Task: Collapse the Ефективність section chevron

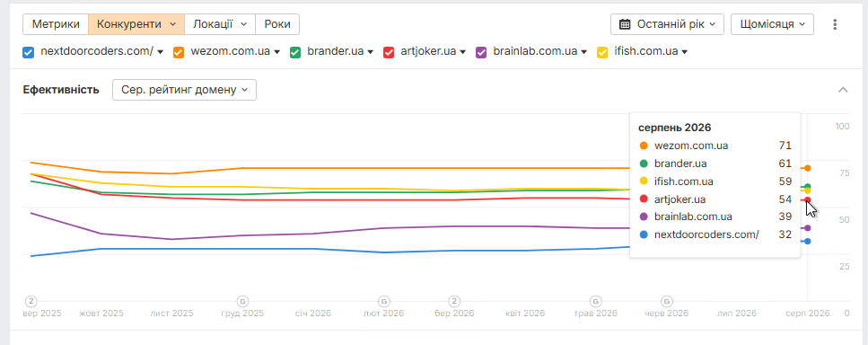Action: (843, 90)
